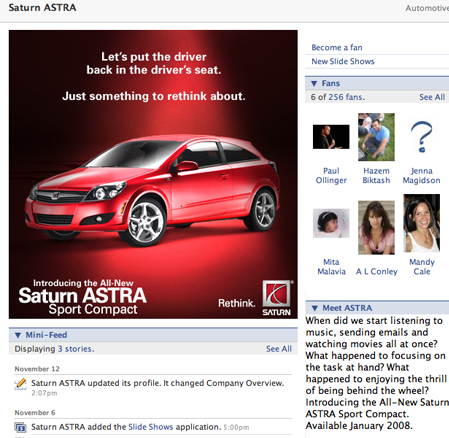Viewport: 449px width, 438px height.
Task: Click the 256 fans count link
Action: point(346,97)
